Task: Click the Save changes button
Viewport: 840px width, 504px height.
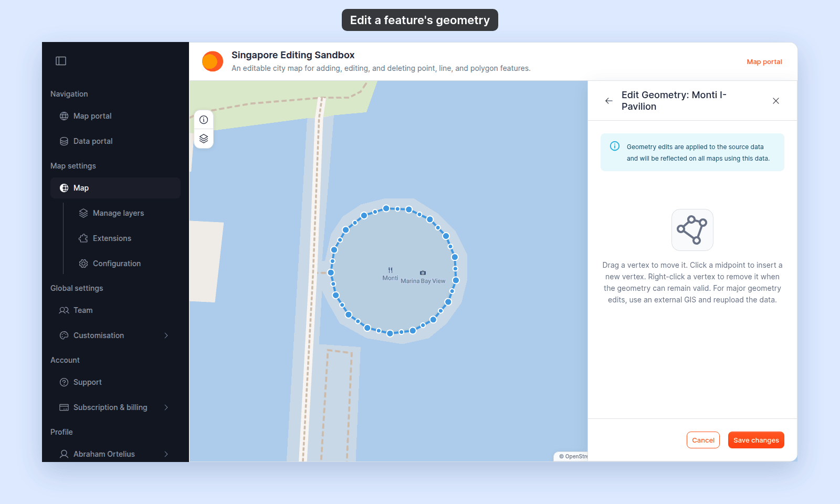Action: [756, 440]
